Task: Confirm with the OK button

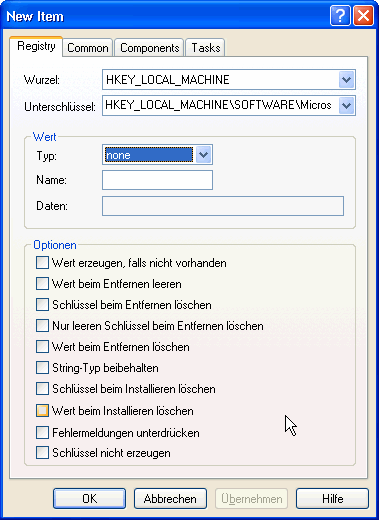Action: click(89, 499)
